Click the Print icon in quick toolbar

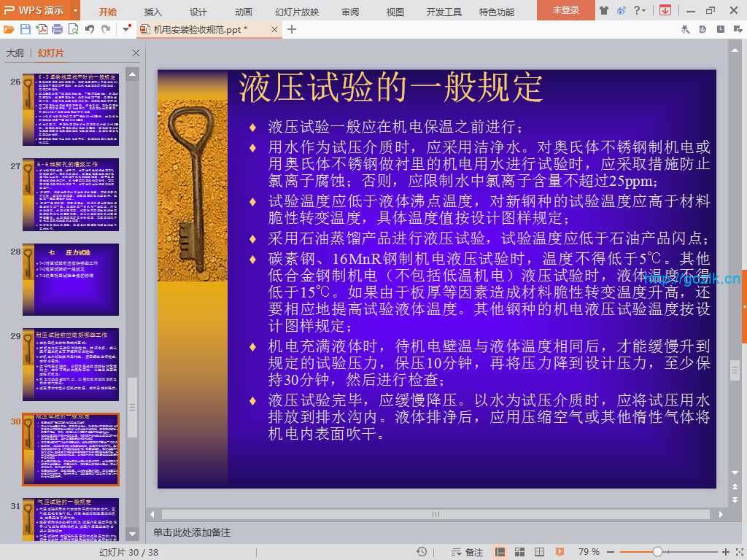point(57,29)
